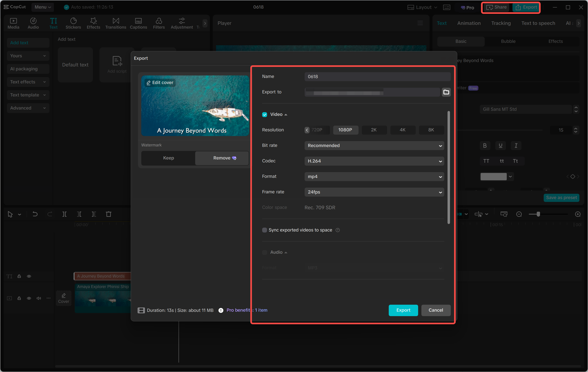Select the Media panel icon
Viewport: 588px width, 372px height.
(x=13, y=23)
